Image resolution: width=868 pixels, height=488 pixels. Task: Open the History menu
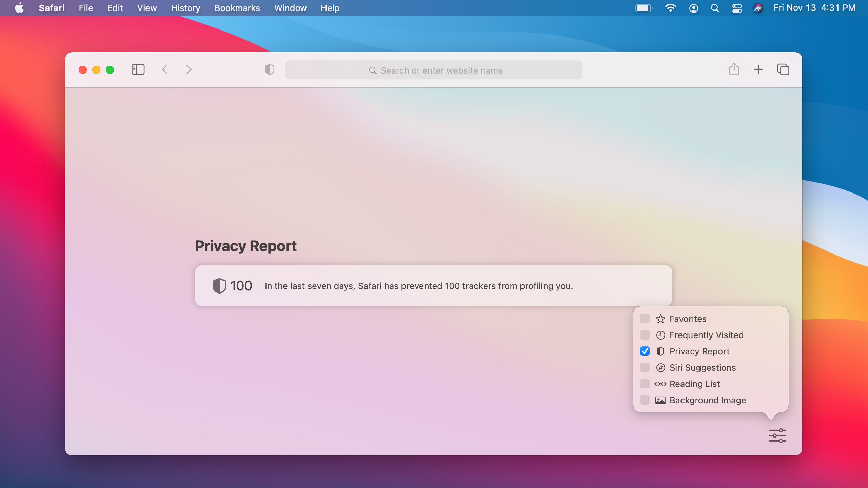tap(185, 8)
